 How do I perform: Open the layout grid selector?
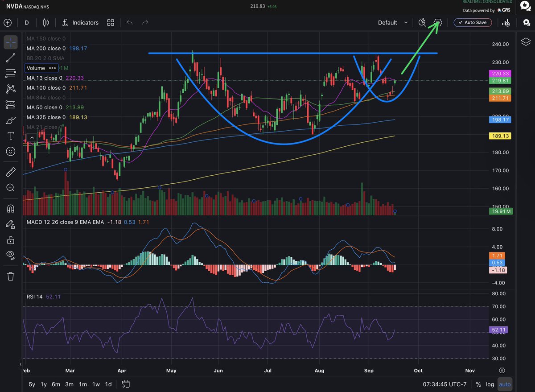point(111,23)
